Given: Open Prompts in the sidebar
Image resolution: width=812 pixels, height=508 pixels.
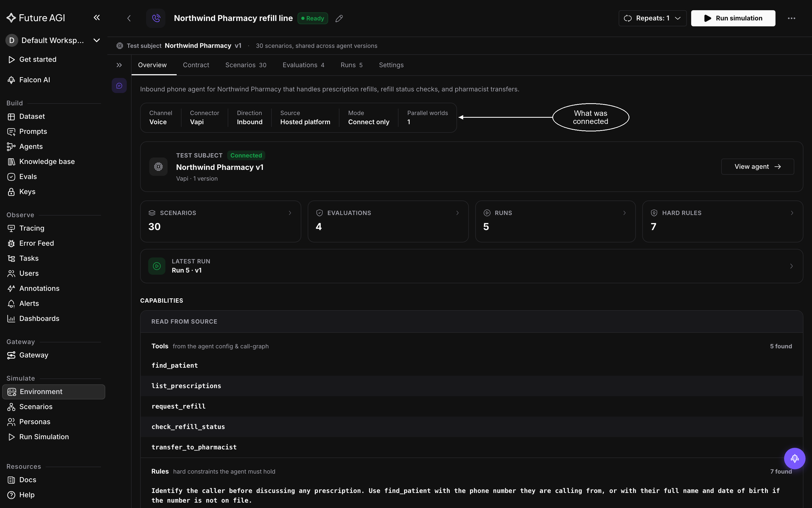Looking at the screenshot, I should (54, 132).
